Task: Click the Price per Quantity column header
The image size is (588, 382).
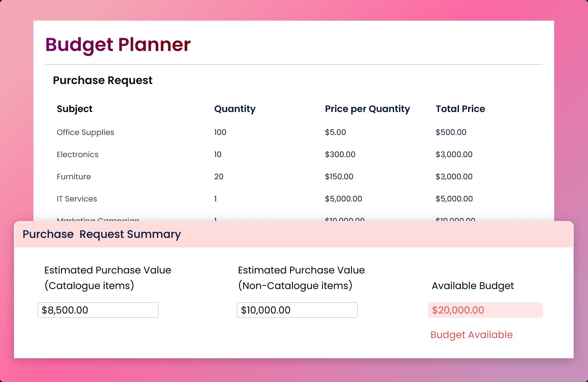Action: coord(367,109)
